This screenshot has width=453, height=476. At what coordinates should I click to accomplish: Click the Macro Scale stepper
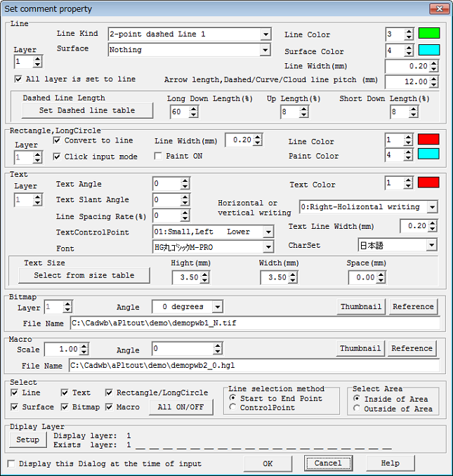(84, 349)
